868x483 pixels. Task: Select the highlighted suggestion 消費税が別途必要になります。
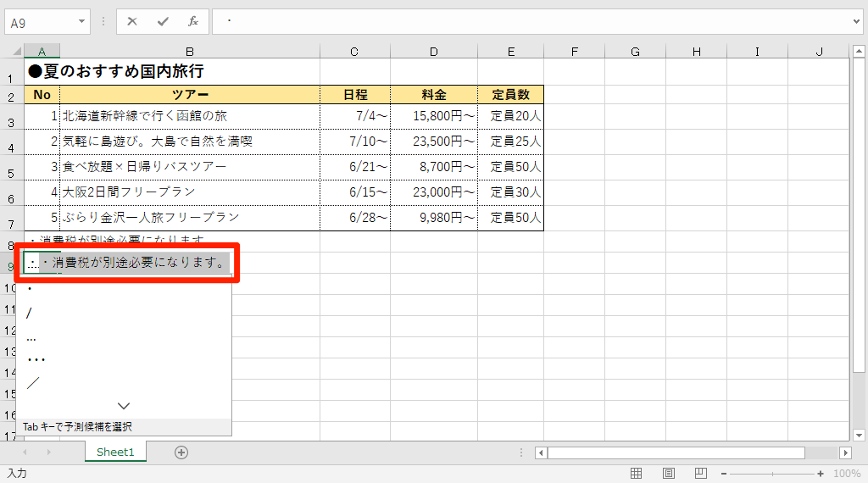pyautogui.click(x=134, y=262)
